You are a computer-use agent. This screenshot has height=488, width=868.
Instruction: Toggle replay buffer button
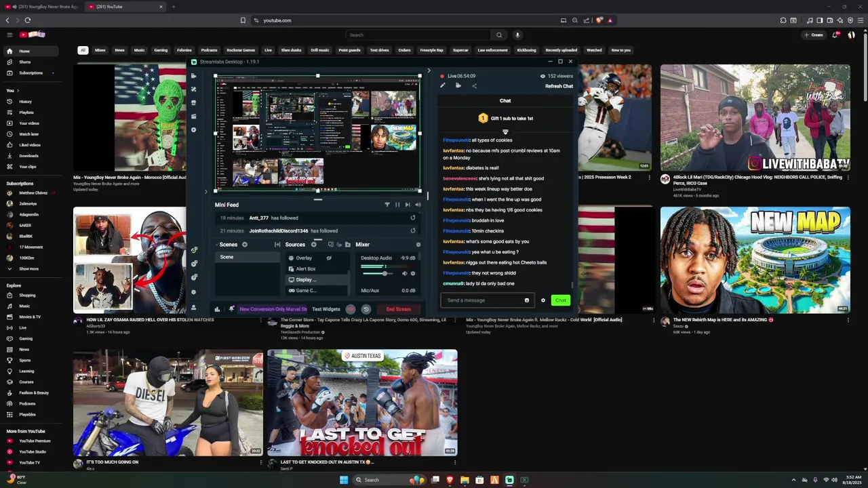(366, 309)
